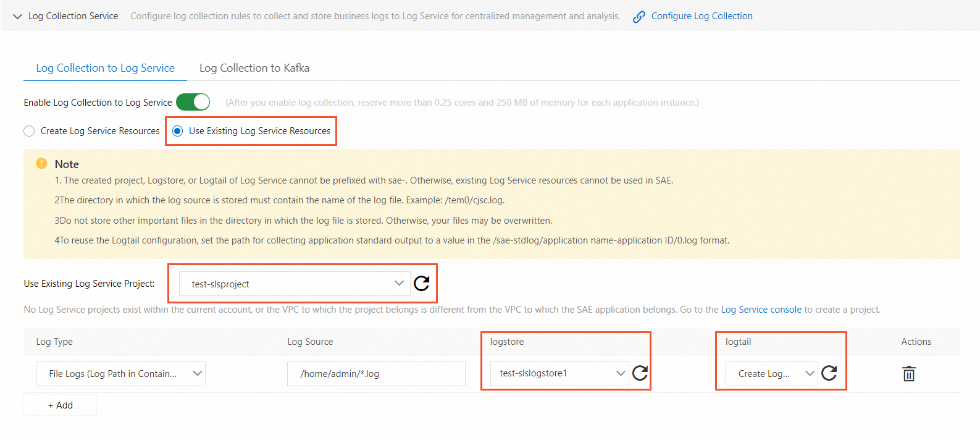
Task: Click the + Add button
Action: 60,405
